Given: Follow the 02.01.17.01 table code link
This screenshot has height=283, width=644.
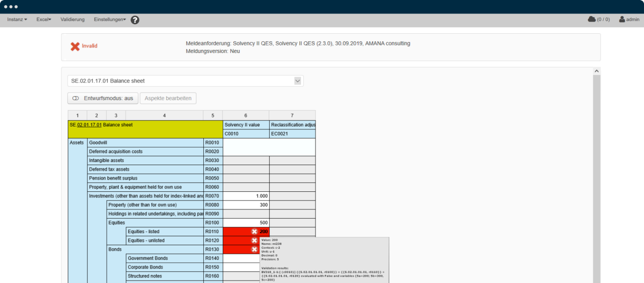Looking at the screenshot, I should (89, 125).
